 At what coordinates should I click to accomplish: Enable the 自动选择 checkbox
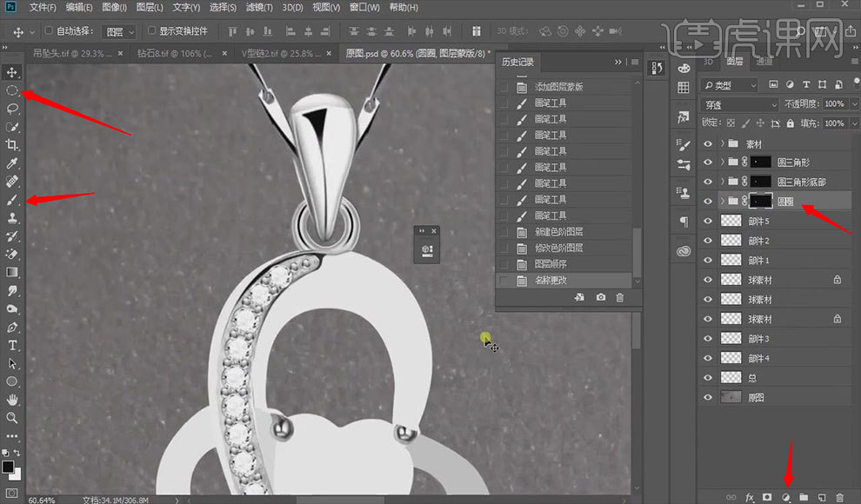tap(49, 31)
